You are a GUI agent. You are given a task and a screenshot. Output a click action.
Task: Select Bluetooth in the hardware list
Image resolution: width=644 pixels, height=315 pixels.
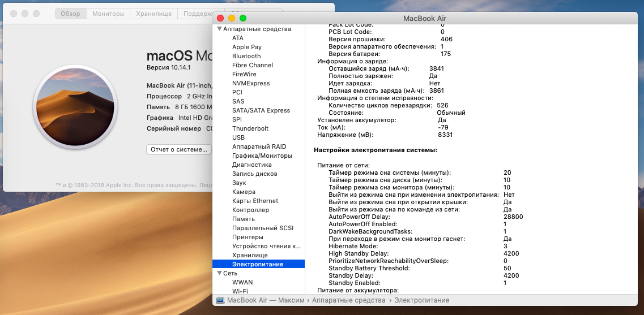tap(246, 56)
